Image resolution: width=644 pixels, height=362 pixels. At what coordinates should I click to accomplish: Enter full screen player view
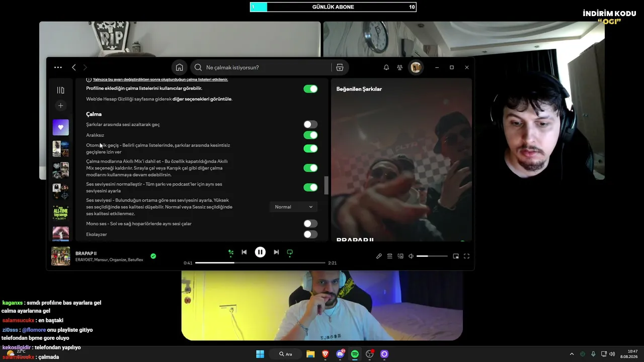click(x=466, y=256)
